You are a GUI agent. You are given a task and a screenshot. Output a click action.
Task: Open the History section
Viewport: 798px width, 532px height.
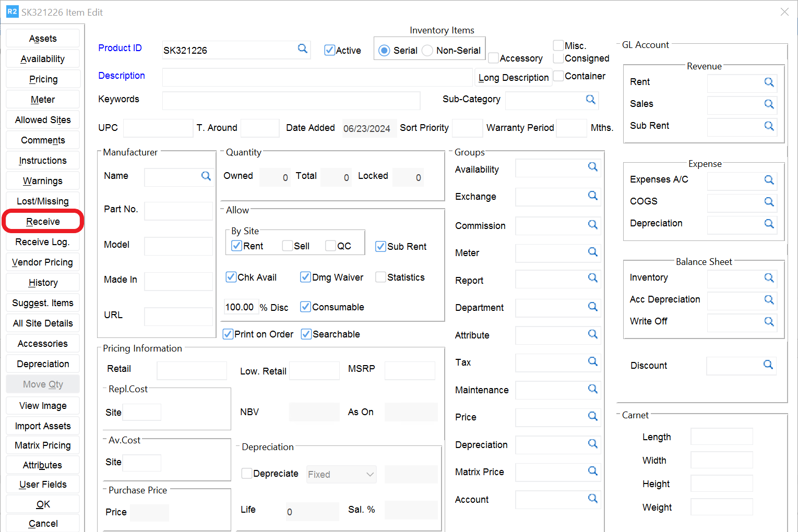click(x=43, y=283)
